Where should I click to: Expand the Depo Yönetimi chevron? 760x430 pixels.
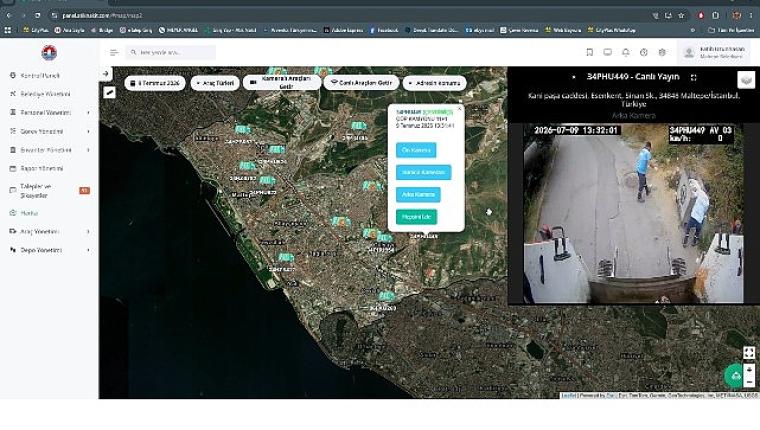click(x=88, y=250)
